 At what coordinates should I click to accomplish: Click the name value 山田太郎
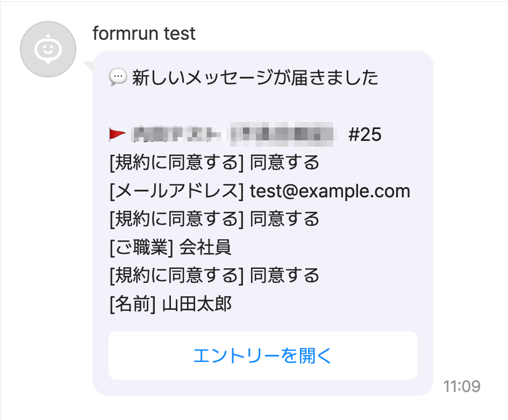click(x=197, y=304)
